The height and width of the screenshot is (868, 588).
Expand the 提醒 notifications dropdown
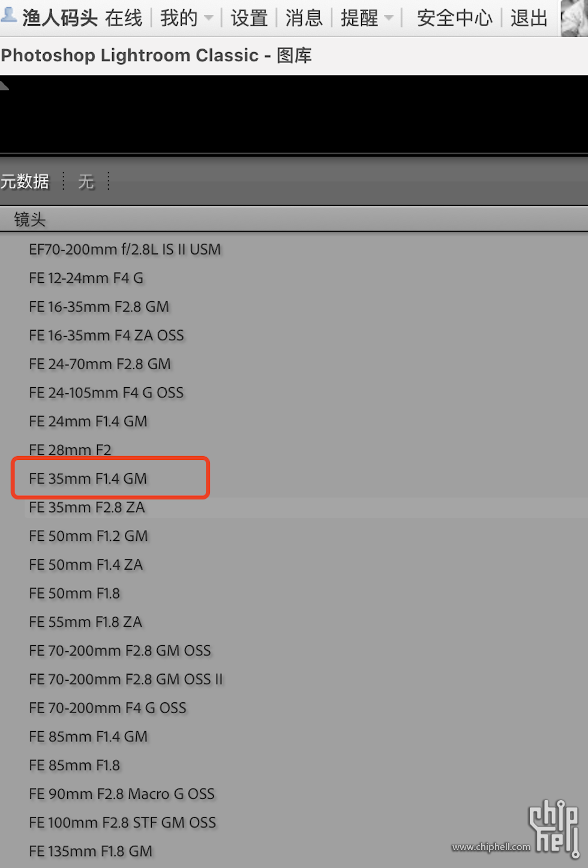[367, 18]
